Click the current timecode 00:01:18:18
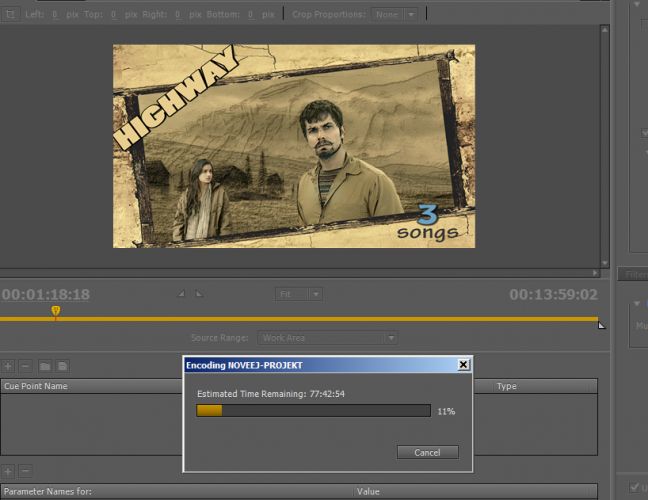 [45, 295]
